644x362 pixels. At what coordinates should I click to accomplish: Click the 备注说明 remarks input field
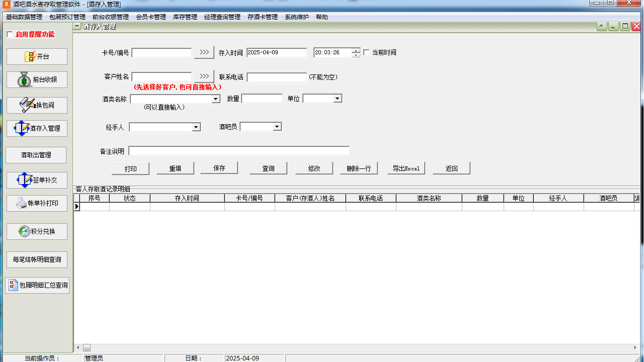239,151
